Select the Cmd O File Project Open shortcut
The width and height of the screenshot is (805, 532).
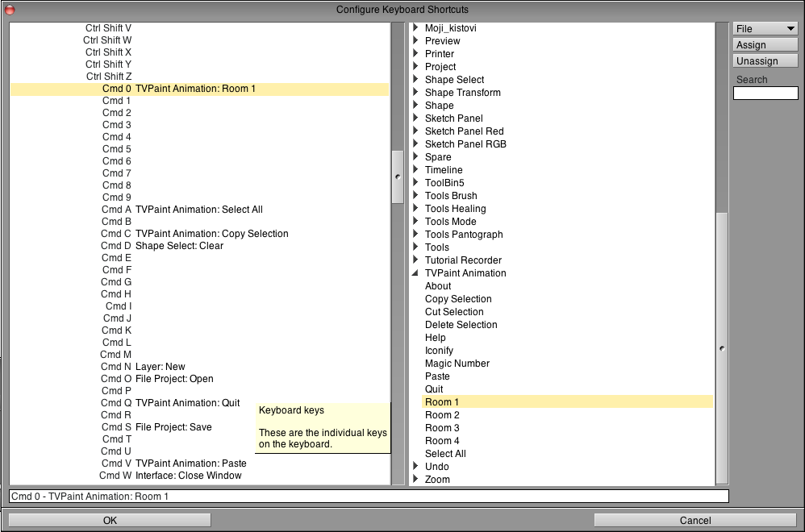(200, 379)
